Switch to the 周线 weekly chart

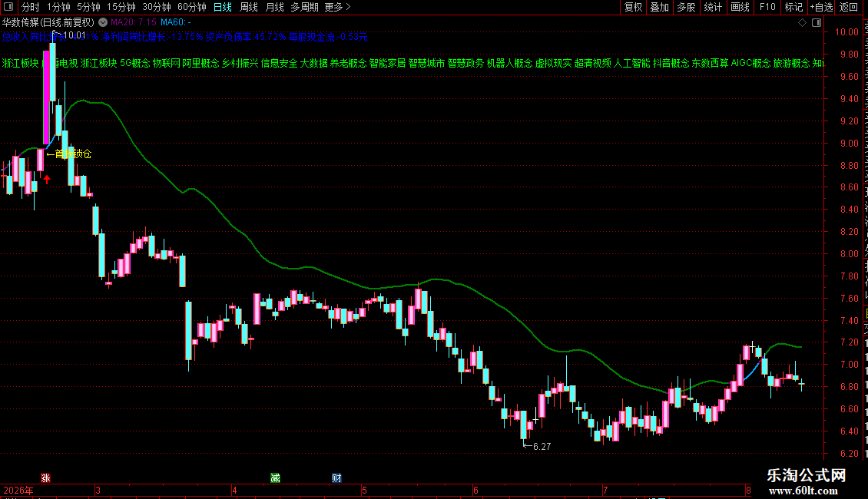click(x=249, y=7)
